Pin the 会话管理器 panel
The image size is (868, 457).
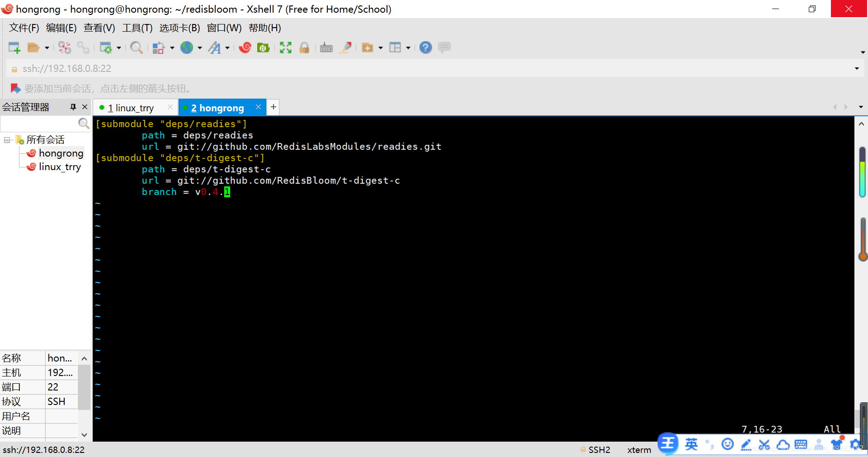[73, 107]
